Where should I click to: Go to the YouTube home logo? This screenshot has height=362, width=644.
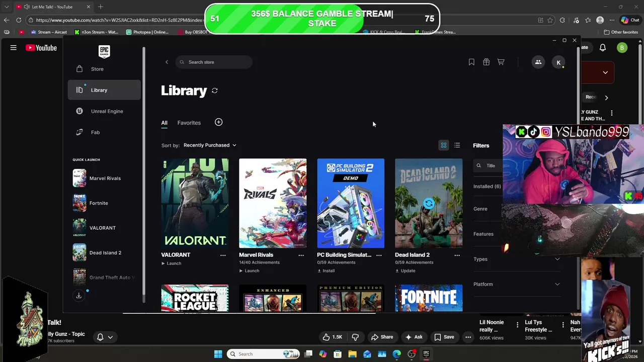tap(41, 48)
